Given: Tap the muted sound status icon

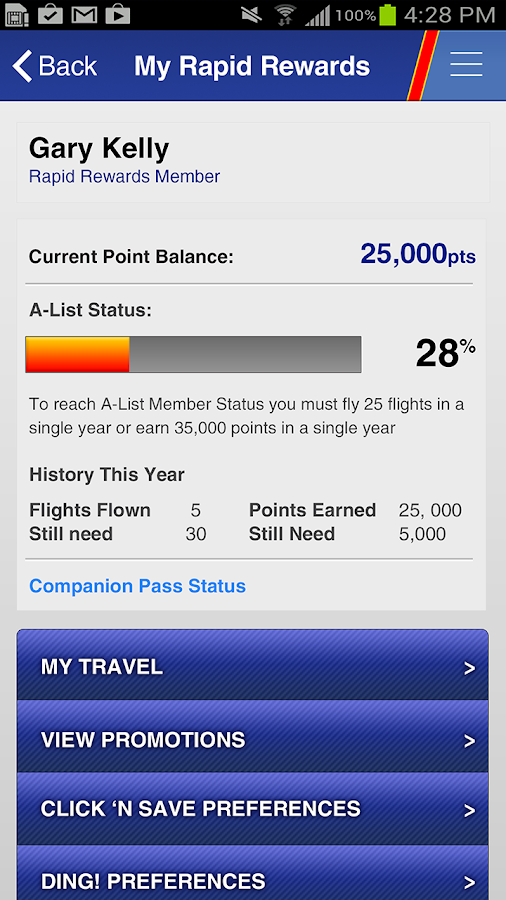Looking at the screenshot, I should [252, 15].
